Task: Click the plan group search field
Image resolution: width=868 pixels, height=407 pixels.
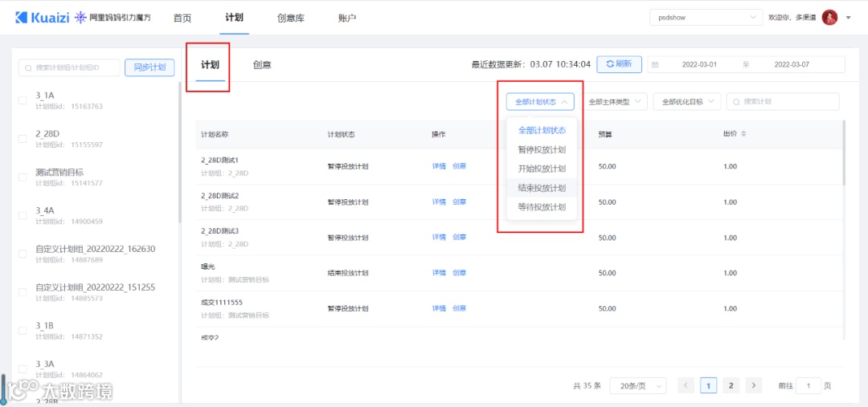Action: (x=69, y=67)
